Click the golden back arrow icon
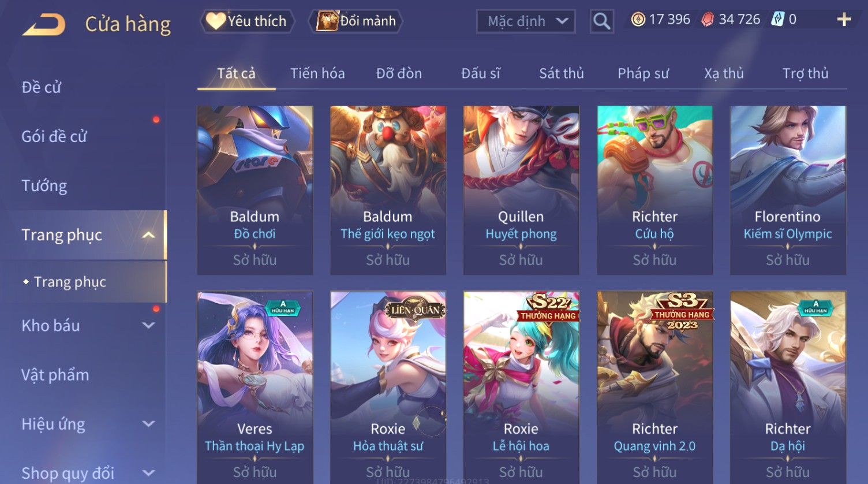868x484 pixels. pos(44,25)
